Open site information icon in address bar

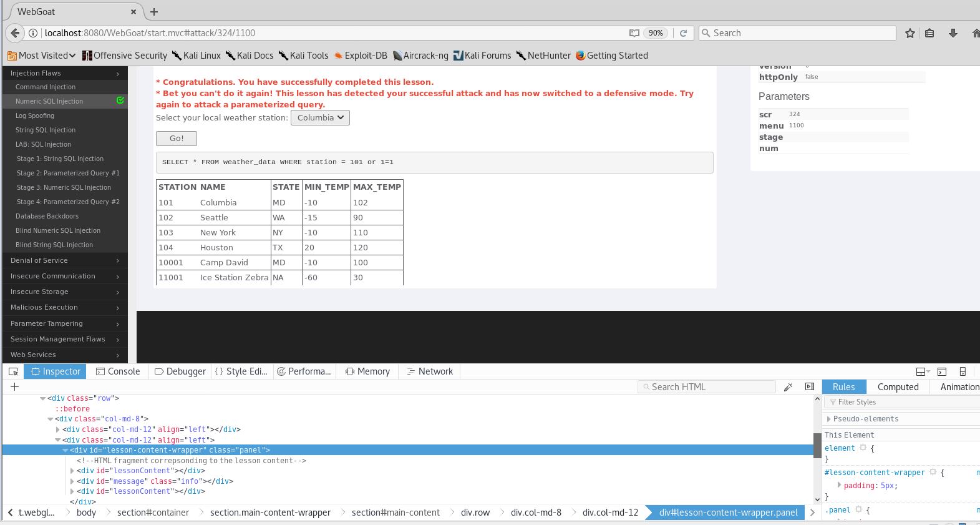[x=33, y=33]
